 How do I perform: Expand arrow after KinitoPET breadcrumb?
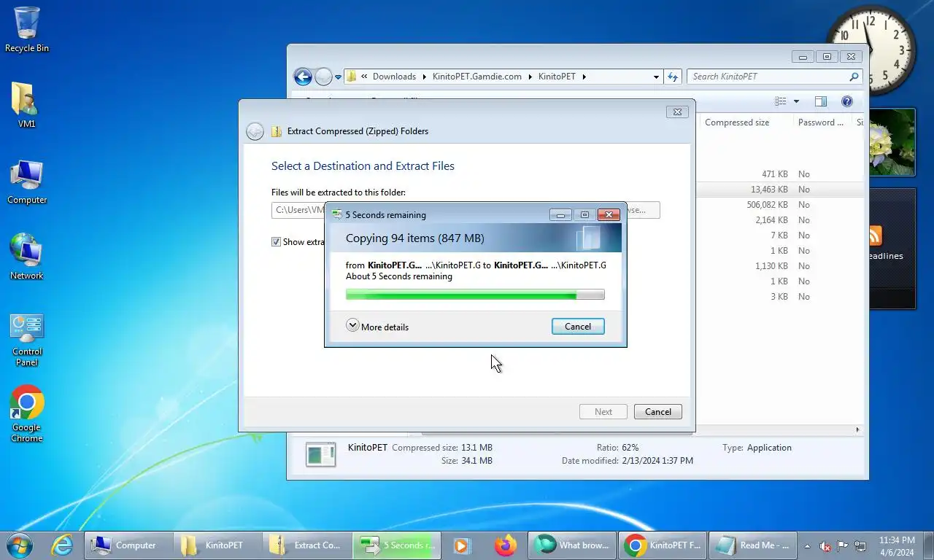(584, 77)
